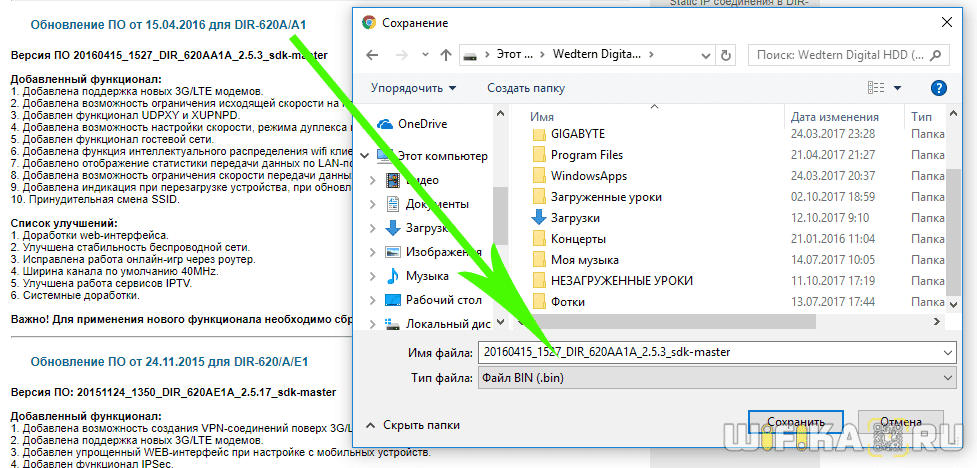Click the Refresh button next to the address bar

point(725,55)
